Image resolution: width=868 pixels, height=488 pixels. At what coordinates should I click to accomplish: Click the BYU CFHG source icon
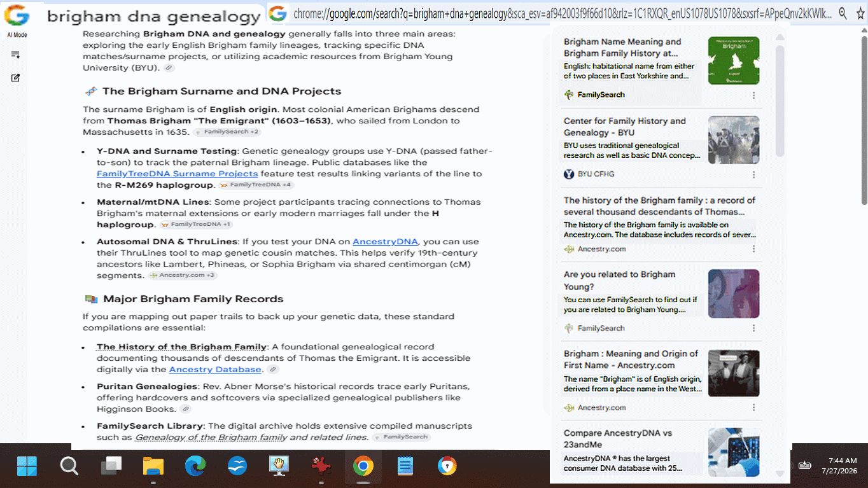[x=569, y=174]
